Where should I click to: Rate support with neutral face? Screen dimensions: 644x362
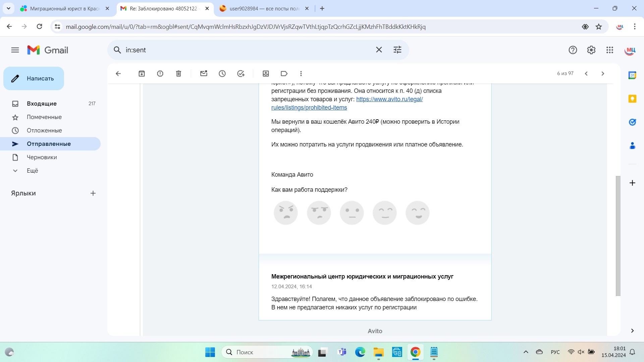point(352,213)
